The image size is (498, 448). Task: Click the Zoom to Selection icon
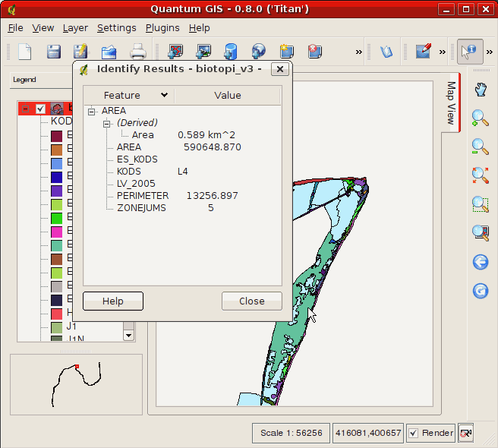pyautogui.click(x=481, y=204)
